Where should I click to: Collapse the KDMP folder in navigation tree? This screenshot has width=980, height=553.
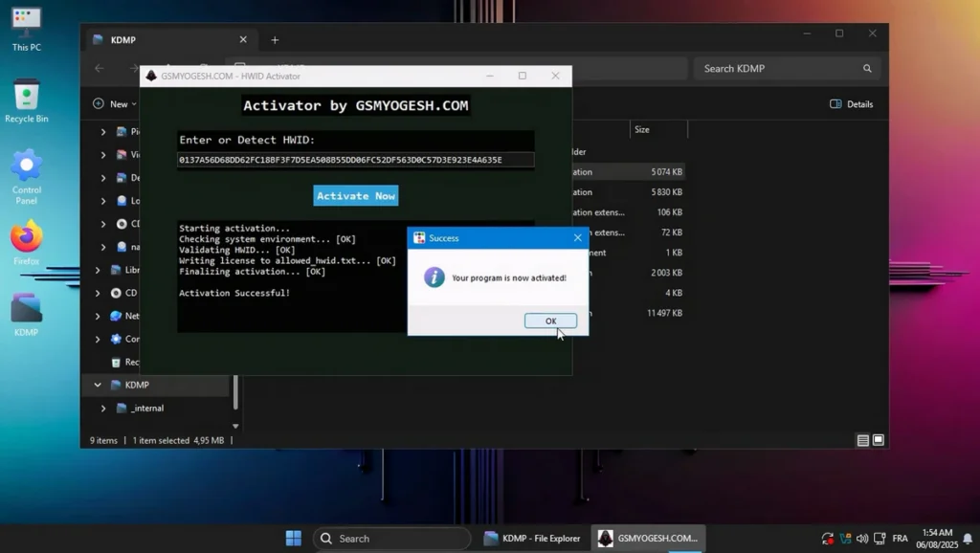click(x=98, y=385)
